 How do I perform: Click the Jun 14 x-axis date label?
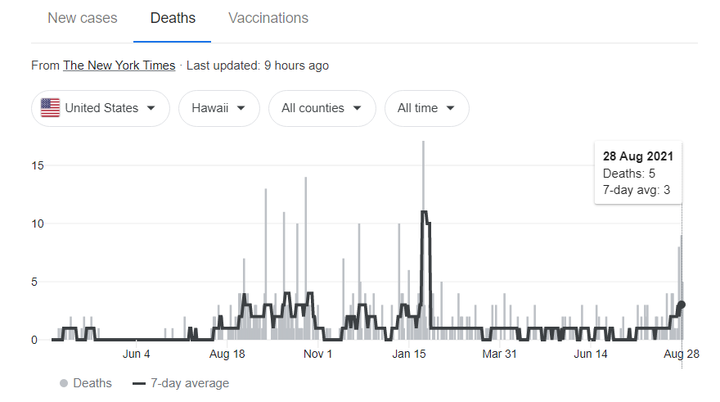[x=589, y=354]
